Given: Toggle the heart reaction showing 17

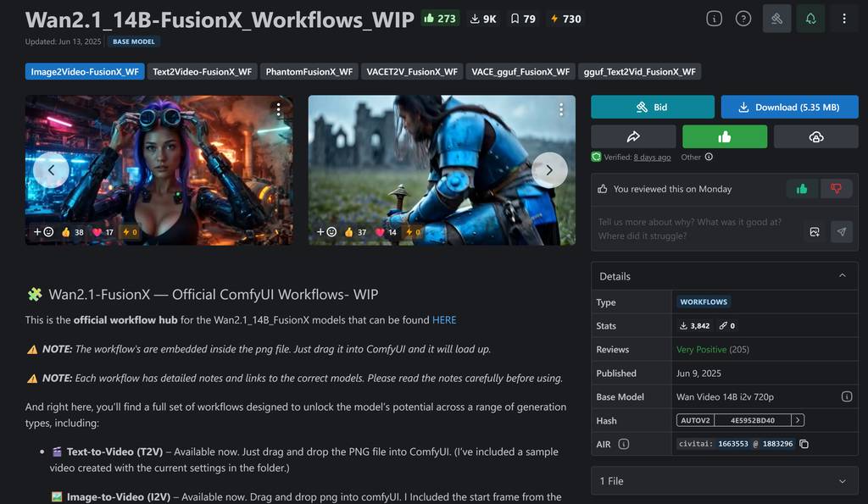Looking at the screenshot, I should coord(103,232).
